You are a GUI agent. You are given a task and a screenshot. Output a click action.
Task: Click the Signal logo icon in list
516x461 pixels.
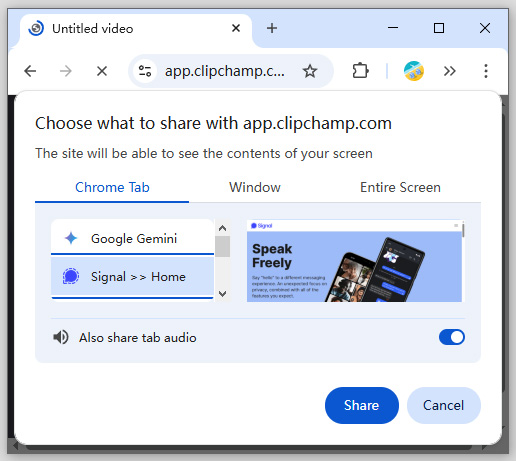pos(71,276)
